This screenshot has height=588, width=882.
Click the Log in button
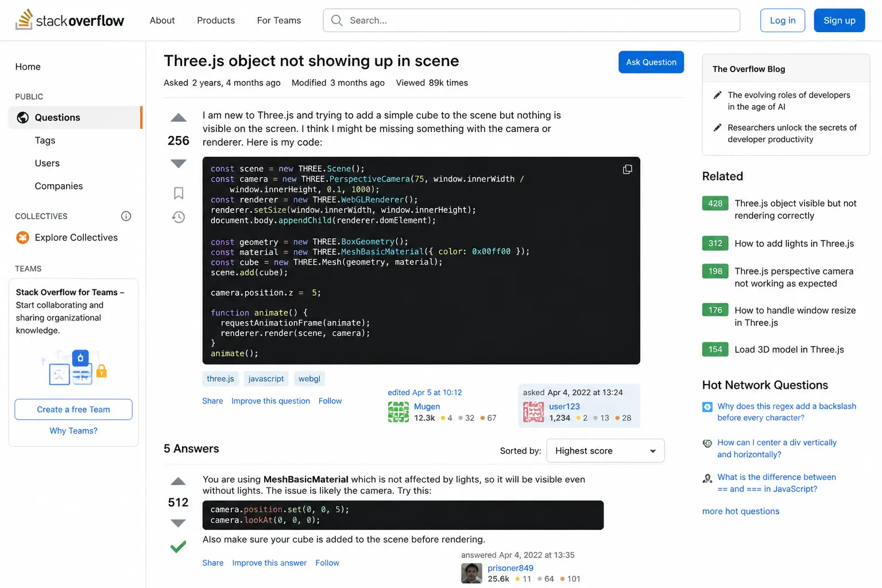point(783,20)
